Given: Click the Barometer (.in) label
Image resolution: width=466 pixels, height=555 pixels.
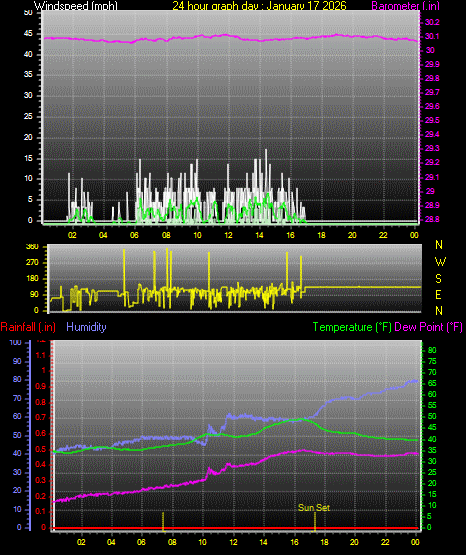Looking at the screenshot, I should [405, 5].
